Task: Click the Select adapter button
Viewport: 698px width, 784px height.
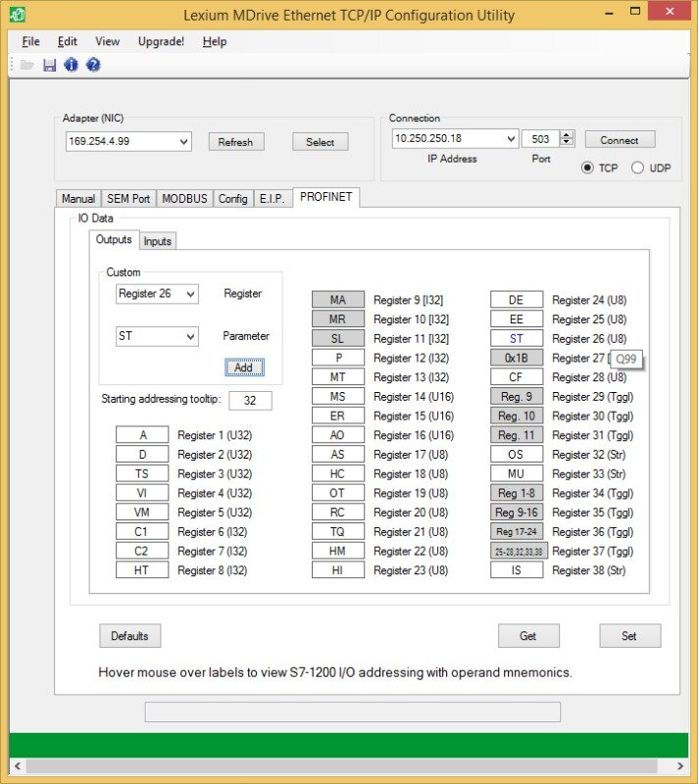Action: (x=320, y=142)
